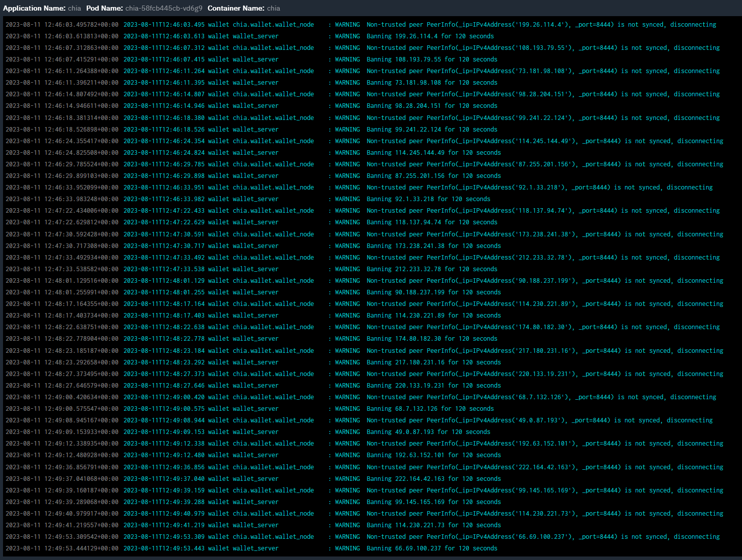Click 'chia.wallet.wallet_node' in the 12:48:01.129 line

(x=273, y=281)
